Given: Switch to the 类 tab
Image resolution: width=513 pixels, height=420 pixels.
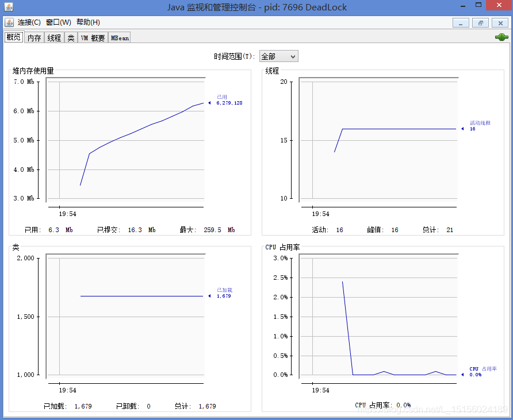Looking at the screenshot, I should point(70,37).
